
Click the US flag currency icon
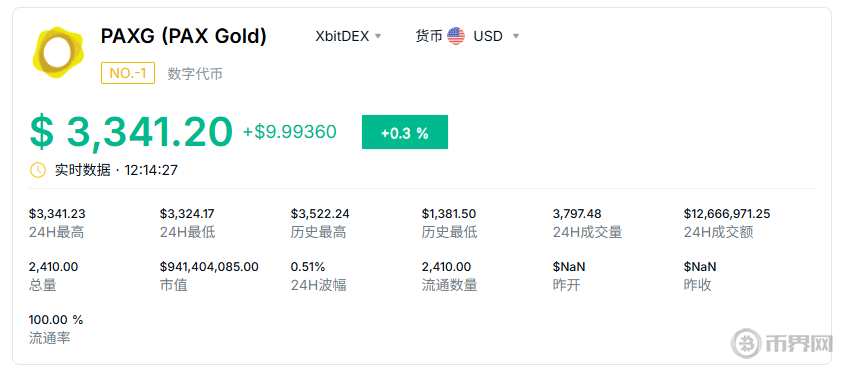[456, 36]
